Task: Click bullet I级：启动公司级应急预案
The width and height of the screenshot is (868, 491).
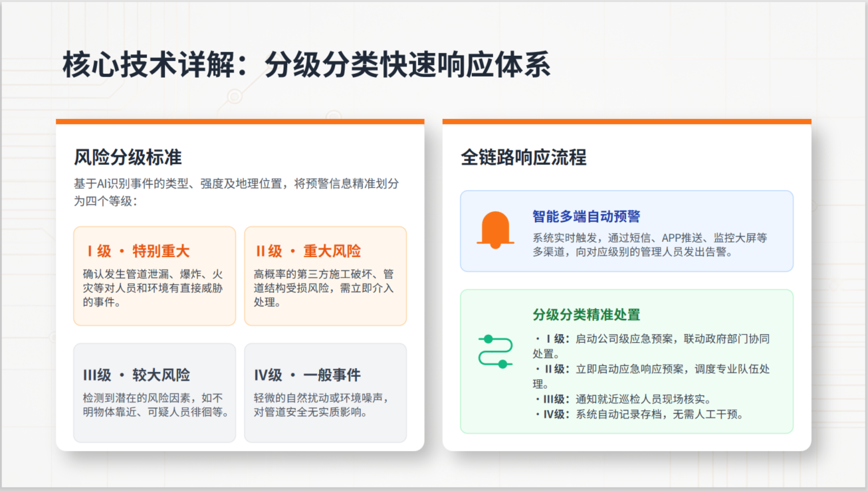Action: tap(651, 346)
